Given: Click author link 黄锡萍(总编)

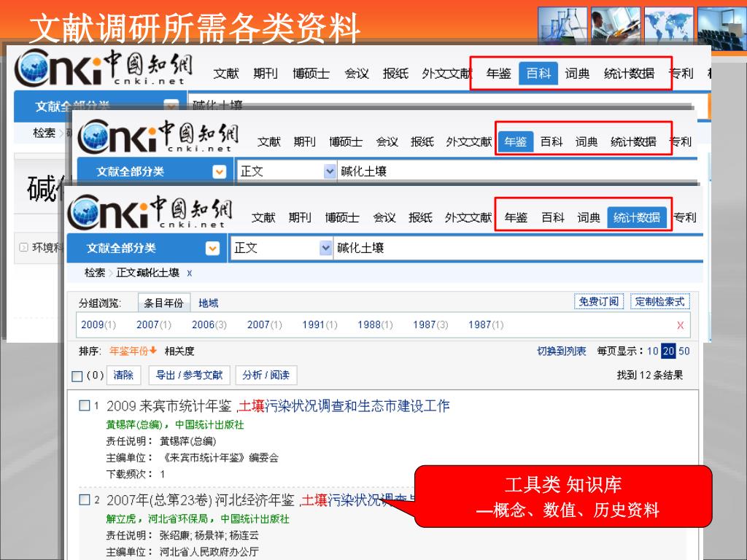Looking at the screenshot, I should coord(134,425).
